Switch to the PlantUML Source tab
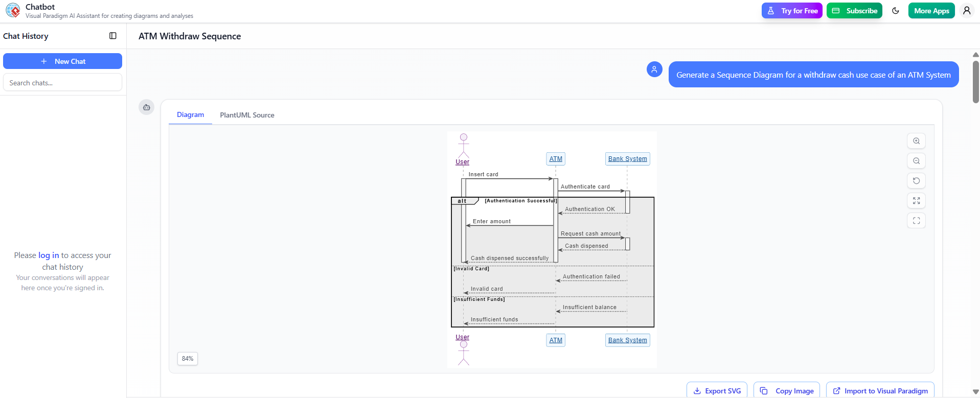This screenshot has height=398, width=980. pos(247,115)
